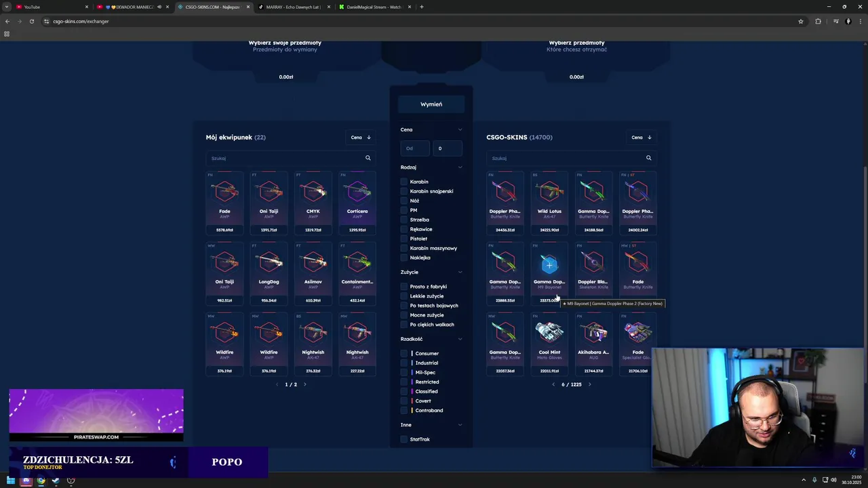The width and height of the screenshot is (868, 488).
Task: Open Cena sort dropdown for Mój ekwipunek
Action: click(x=360, y=138)
